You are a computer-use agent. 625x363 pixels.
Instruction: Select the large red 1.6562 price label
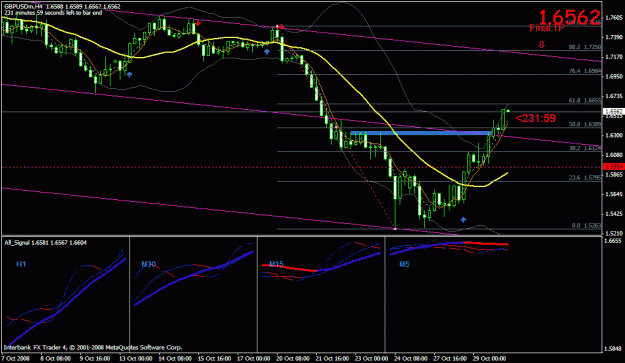[x=569, y=18]
